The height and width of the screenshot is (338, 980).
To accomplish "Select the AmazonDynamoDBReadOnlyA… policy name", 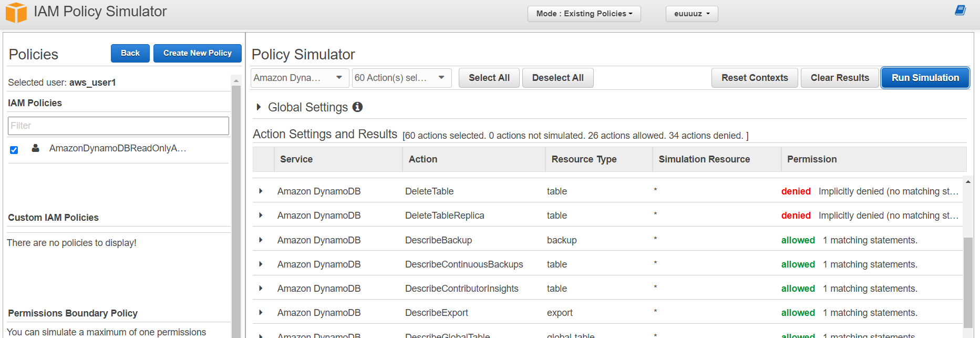I will (118, 148).
